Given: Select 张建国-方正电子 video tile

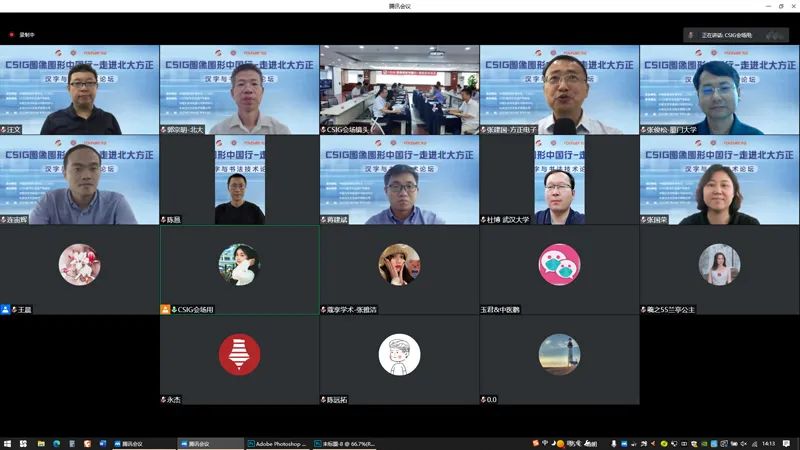Looking at the screenshot, I should point(559,90).
